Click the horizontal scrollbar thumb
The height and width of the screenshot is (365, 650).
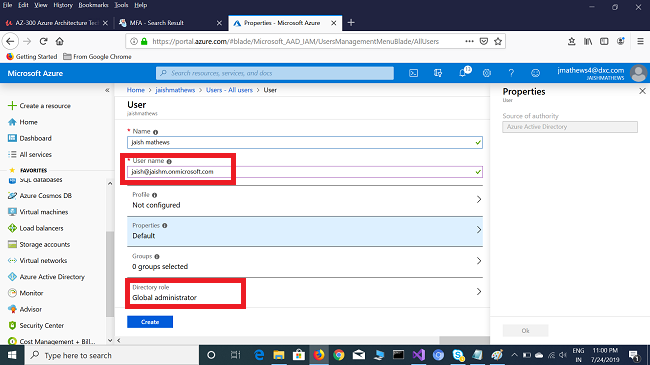click(x=464, y=341)
